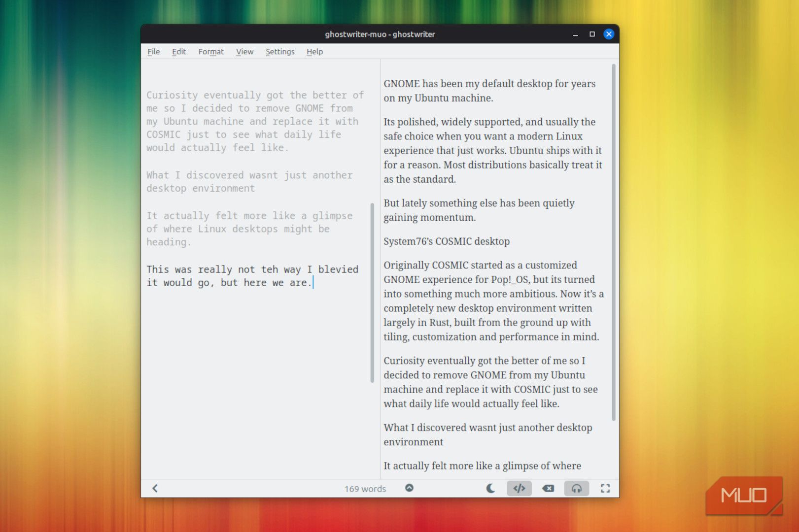
Task: Click the editor pane's vertical scrollbar
Action: point(372,293)
